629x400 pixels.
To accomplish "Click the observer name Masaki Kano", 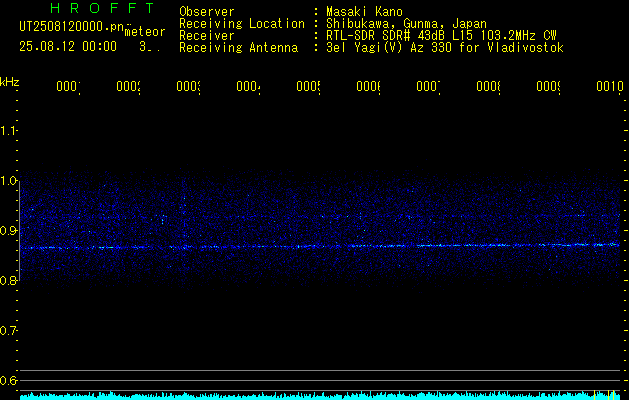I will 364,12.
